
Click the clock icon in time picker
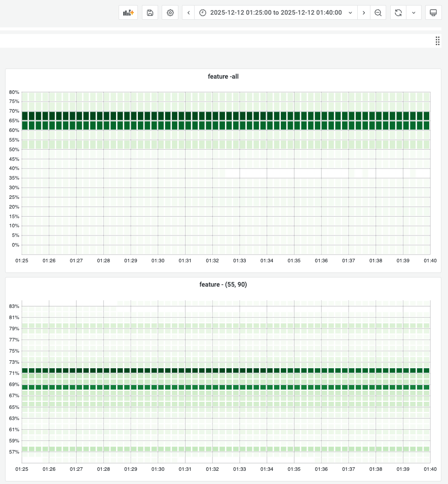click(x=203, y=13)
